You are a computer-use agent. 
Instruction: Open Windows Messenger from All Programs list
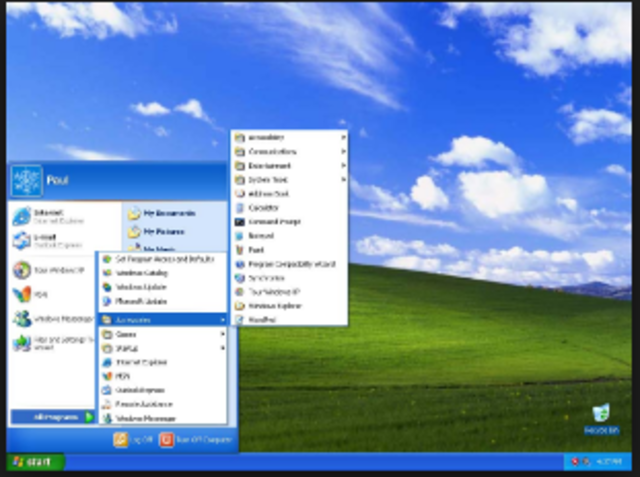coord(163,418)
